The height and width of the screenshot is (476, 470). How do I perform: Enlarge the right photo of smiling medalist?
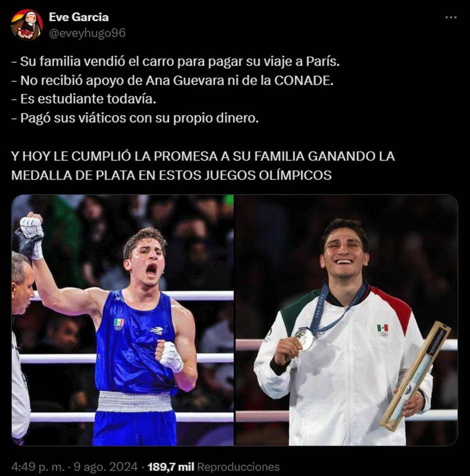pyautogui.click(x=347, y=320)
